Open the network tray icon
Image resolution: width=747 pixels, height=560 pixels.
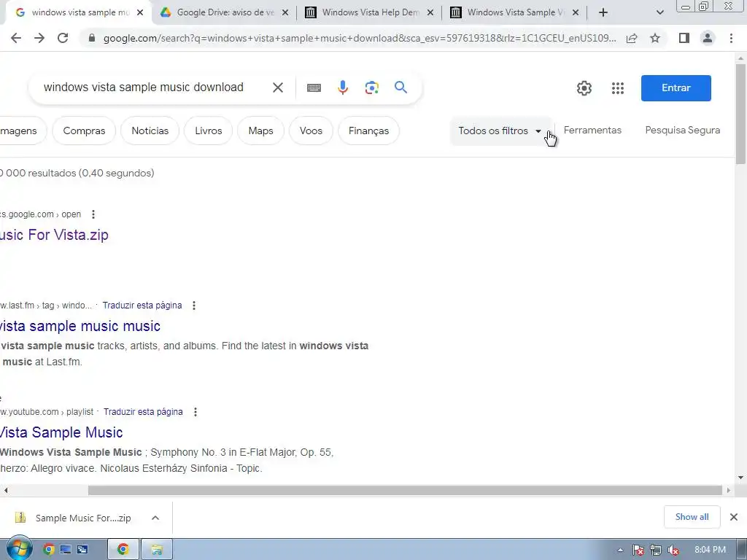click(x=656, y=550)
